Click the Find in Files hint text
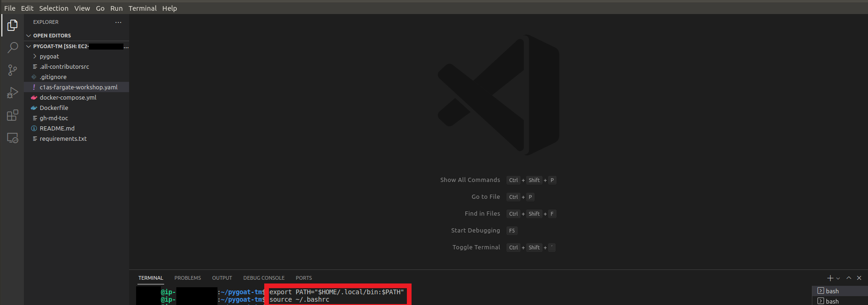Image resolution: width=868 pixels, height=305 pixels. (483, 213)
